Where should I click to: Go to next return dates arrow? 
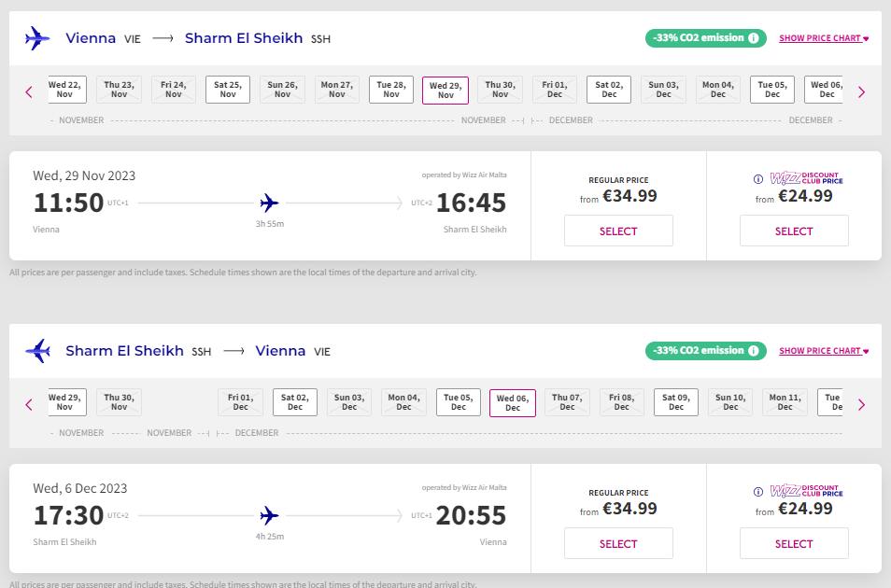tap(861, 404)
